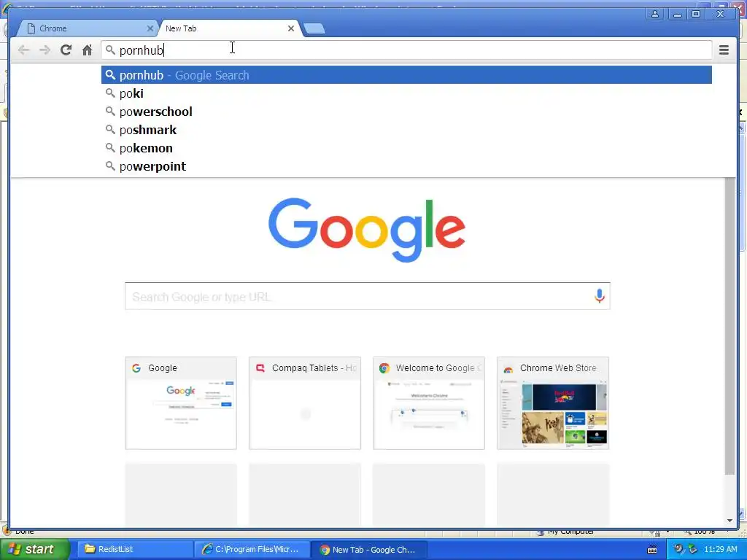Click the address bar text field
Screen dimensions: 747x560
406,50
